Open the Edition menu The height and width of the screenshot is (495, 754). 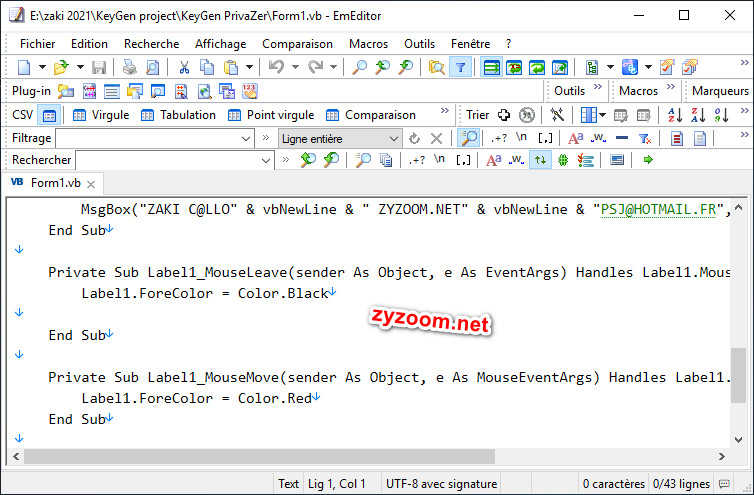click(89, 44)
